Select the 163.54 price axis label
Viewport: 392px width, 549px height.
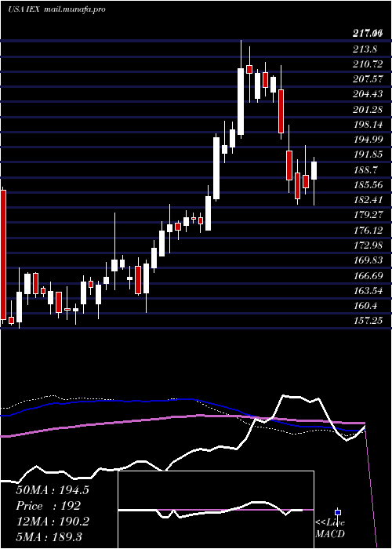coord(368,291)
